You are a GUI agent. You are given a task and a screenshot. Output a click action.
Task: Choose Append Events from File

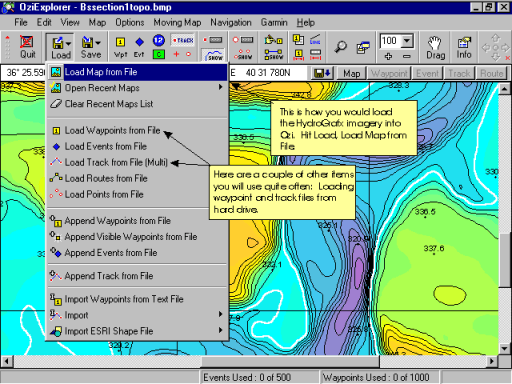(138, 253)
